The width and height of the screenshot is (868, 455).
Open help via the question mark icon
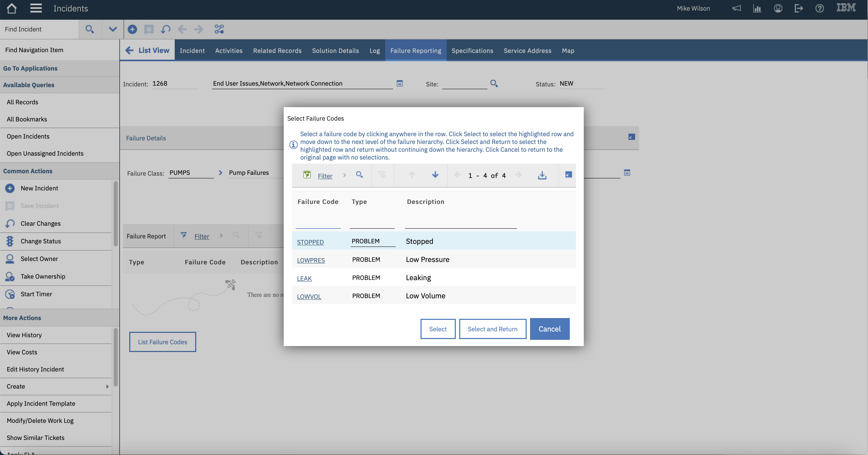pos(820,8)
